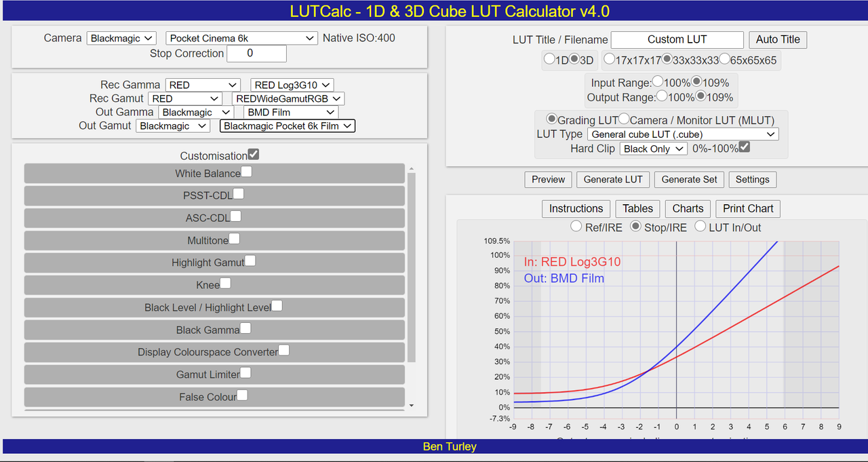The image size is (868, 462).
Task: Open the Rec Gamma RED manufacturer dropdown
Action: point(203,85)
